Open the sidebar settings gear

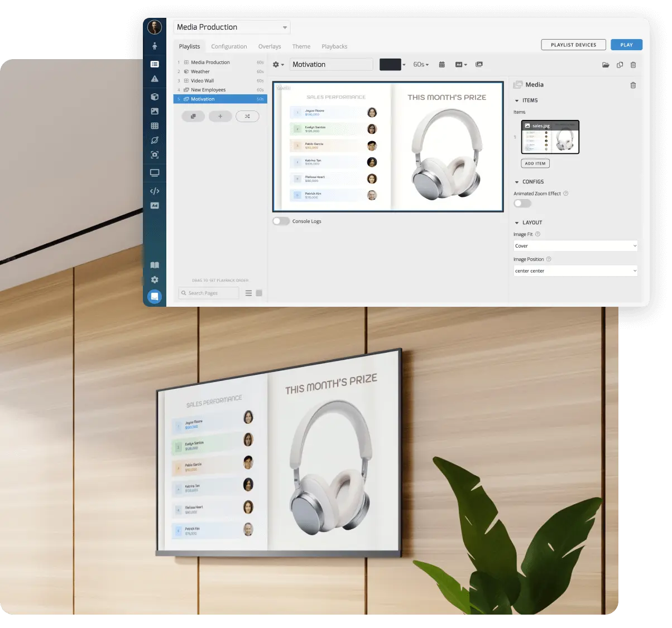[x=155, y=280]
